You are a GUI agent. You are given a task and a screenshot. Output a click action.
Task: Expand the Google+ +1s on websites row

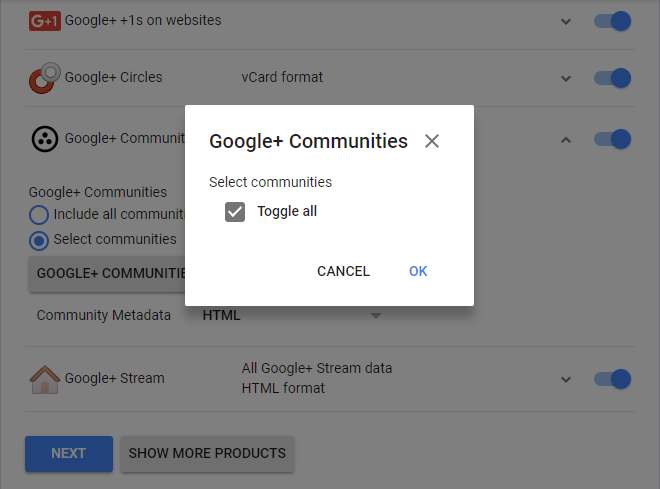pos(566,21)
